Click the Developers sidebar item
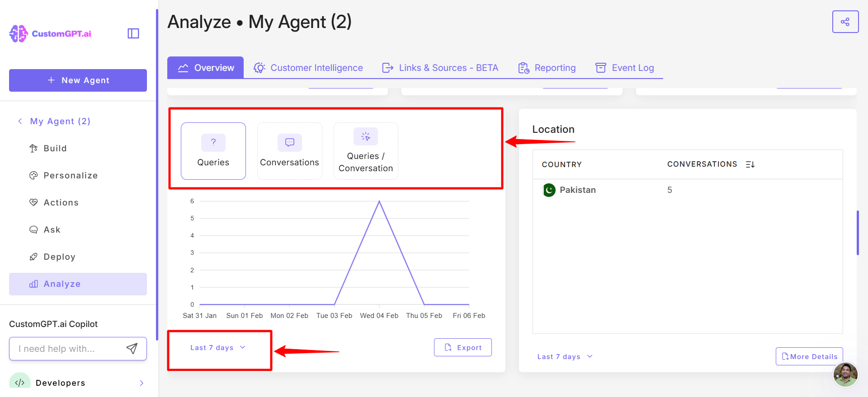This screenshot has height=397, width=868. point(78,383)
